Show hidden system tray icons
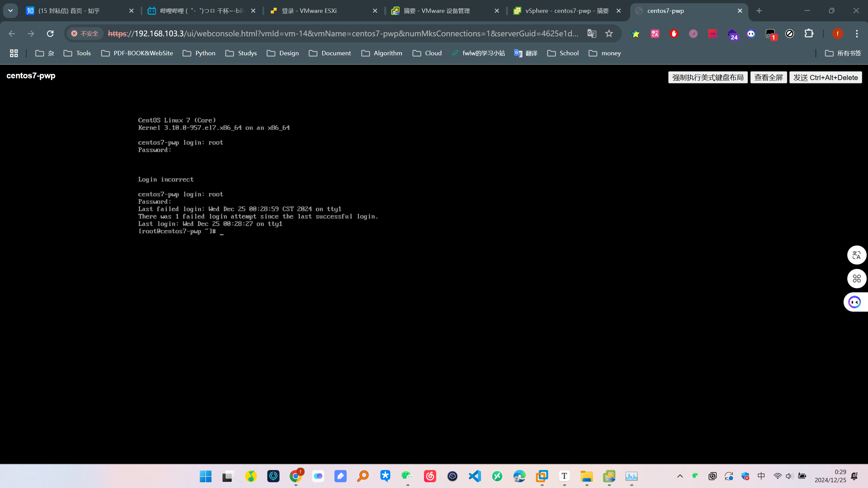Screen dimensions: 868x488 (680, 476)
